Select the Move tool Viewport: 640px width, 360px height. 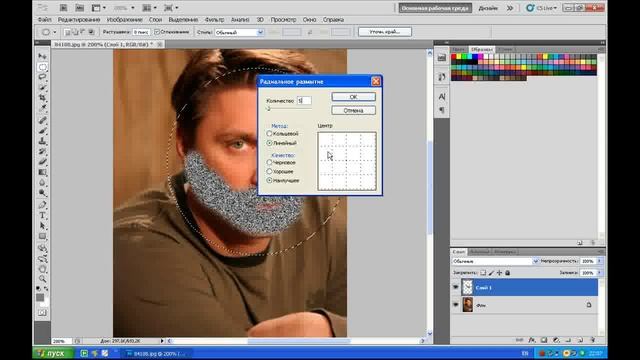[42, 56]
